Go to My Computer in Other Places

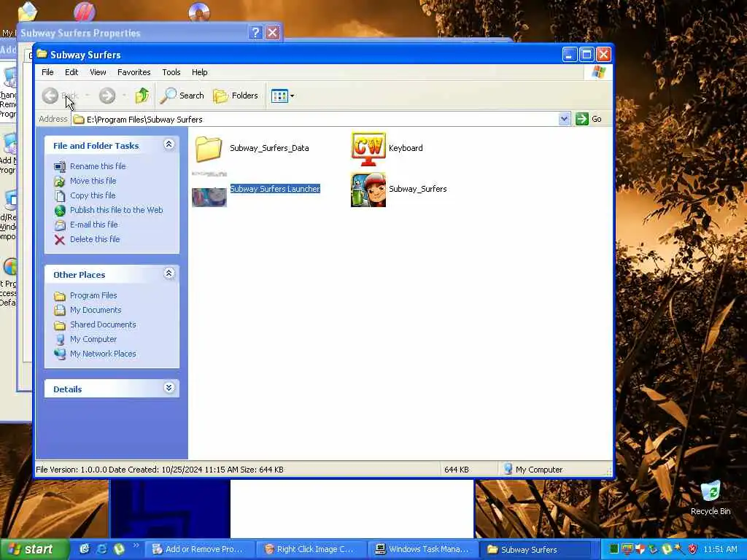[x=93, y=340]
